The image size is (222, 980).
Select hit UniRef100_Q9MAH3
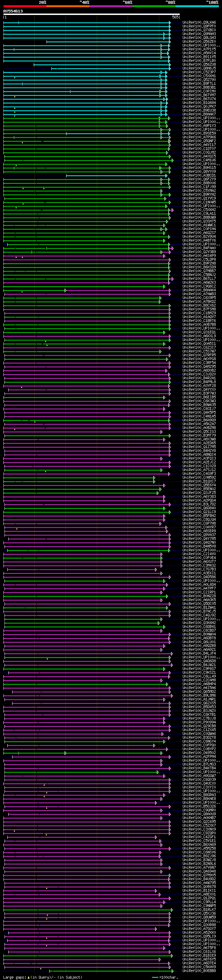[x=199, y=34]
